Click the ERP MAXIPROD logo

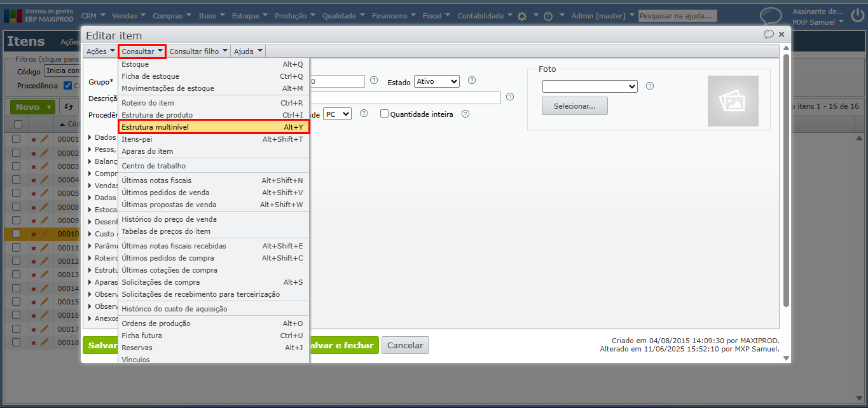pos(39,15)
